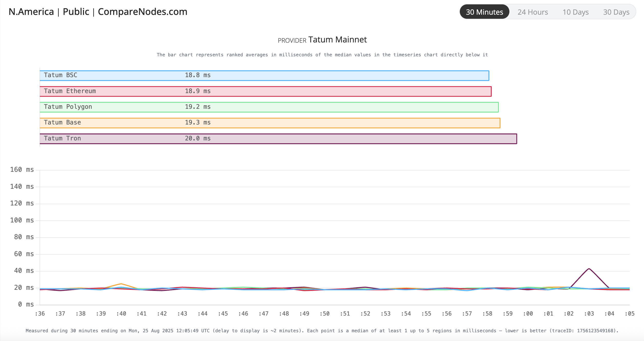The width and height of the screenshot is (644, 341).
Task: Open the 30 Days time range
Action: [x=616, y=12]
